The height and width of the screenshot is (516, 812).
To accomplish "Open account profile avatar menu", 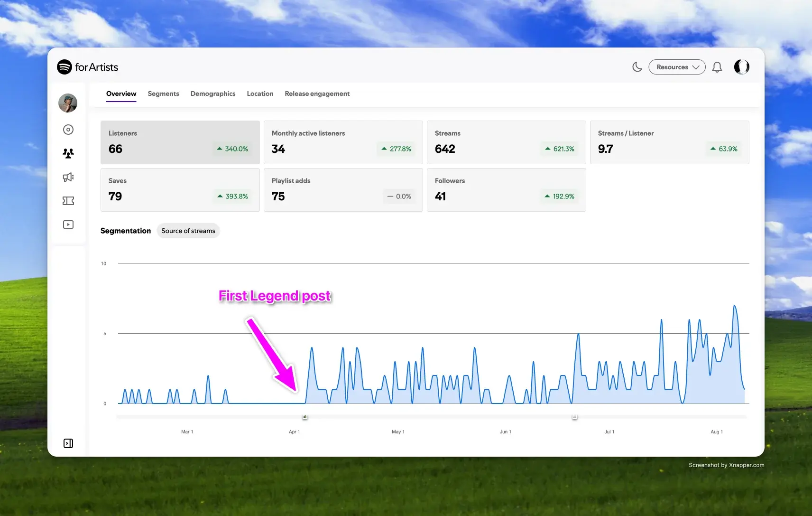I will [742, 67].
